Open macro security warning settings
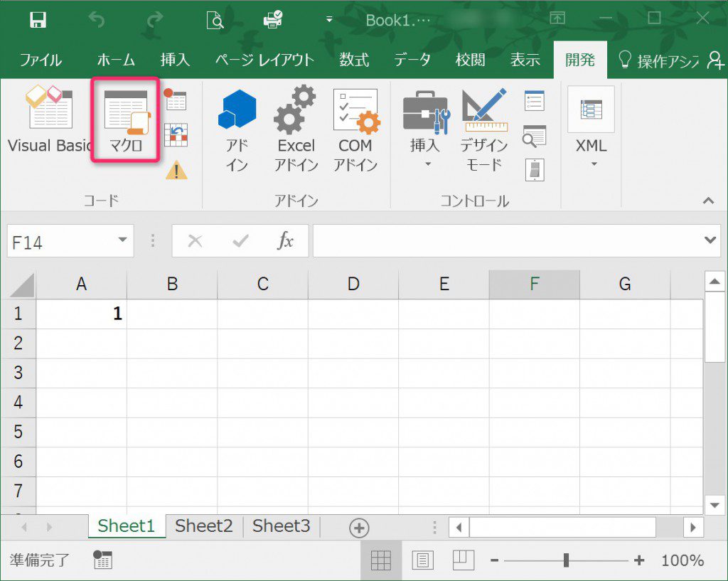 point(176,169)
